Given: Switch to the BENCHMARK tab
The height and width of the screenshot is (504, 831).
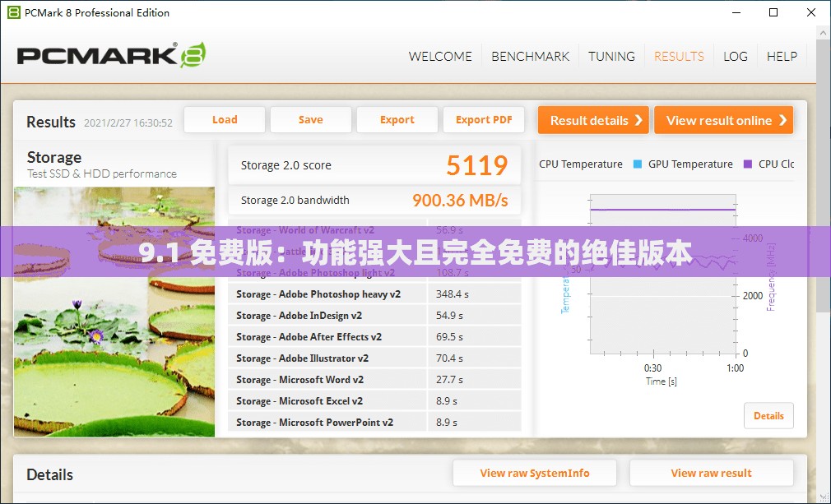Looking at the screenshot, I should point(530,57).
